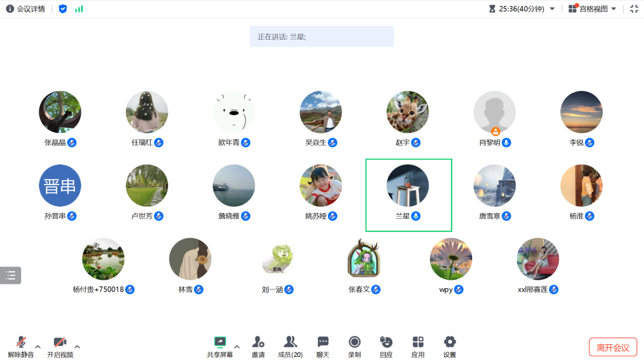
Task: Click the 离开会议 leave button
Action: tap(613, 347)
